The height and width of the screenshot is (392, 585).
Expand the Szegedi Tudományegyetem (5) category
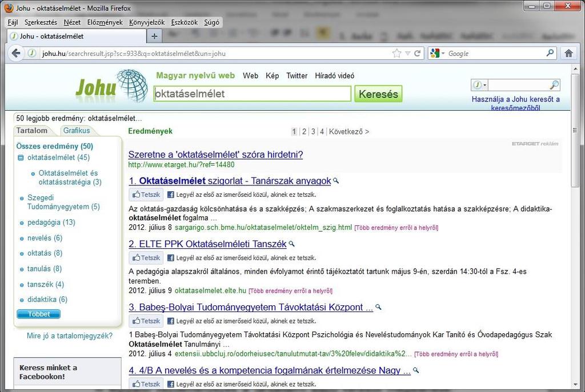(x=22, y=199)
